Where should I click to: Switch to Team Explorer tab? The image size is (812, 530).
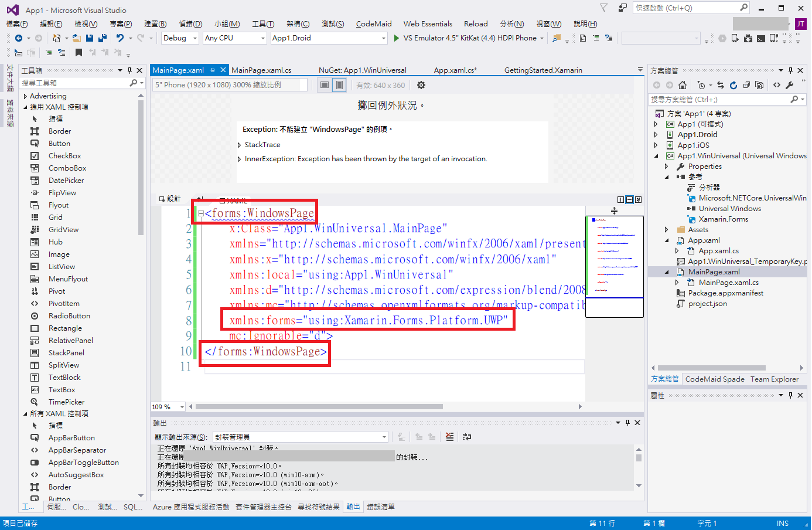[x=775, y=379]
